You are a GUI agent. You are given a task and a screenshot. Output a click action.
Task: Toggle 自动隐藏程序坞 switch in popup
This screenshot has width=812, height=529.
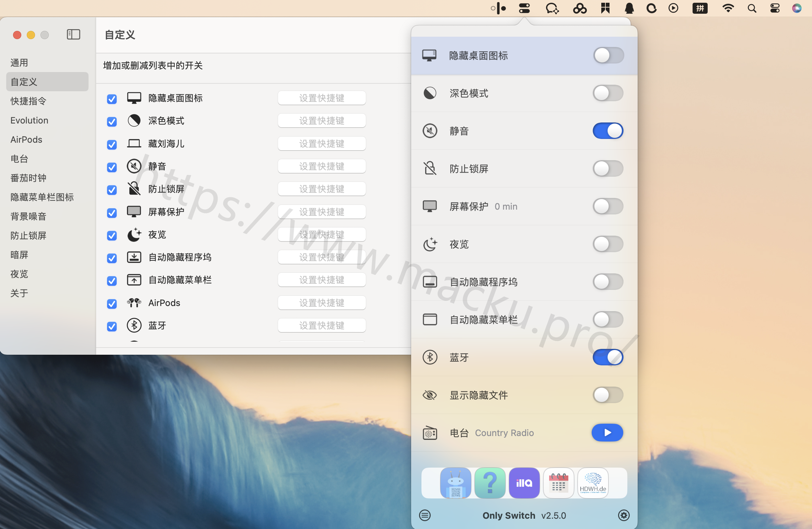pos(608,282)
